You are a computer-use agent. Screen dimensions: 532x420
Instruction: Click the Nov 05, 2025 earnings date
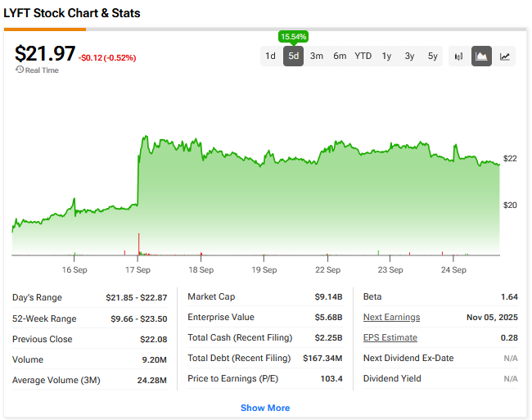492,317
